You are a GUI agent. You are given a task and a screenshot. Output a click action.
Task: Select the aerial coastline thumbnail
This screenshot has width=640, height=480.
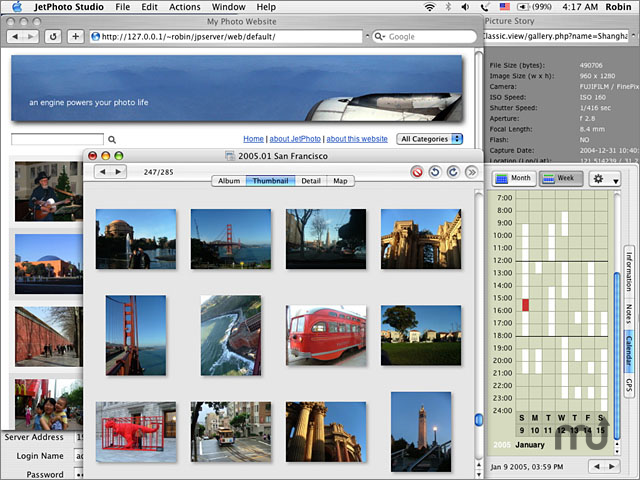231,336
